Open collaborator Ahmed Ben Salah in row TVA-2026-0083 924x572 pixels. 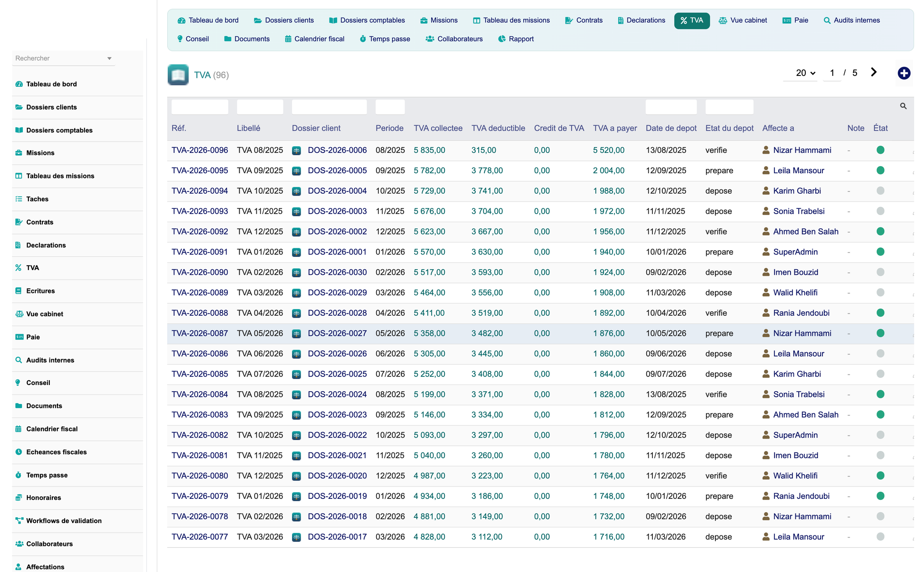click(x=806, y=415)
